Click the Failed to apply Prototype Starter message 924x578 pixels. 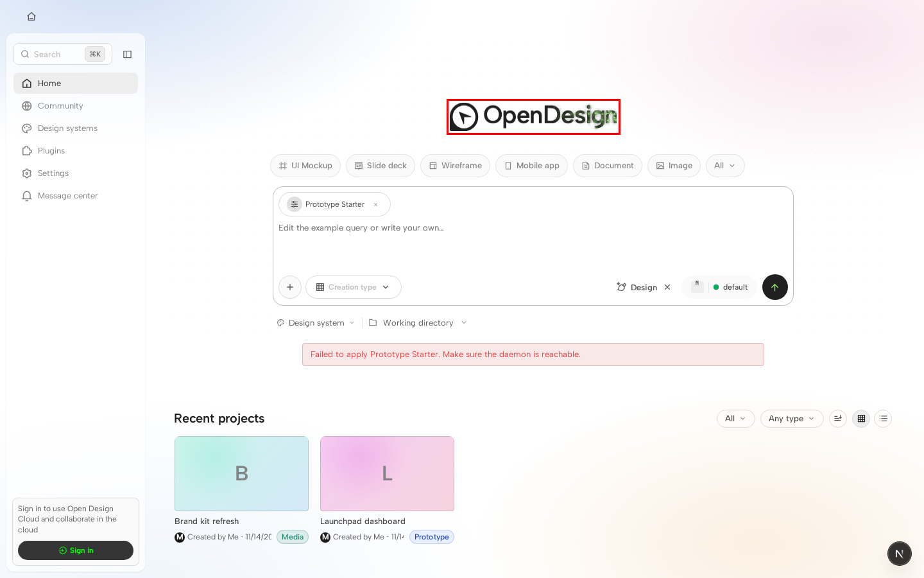(533, 355)
